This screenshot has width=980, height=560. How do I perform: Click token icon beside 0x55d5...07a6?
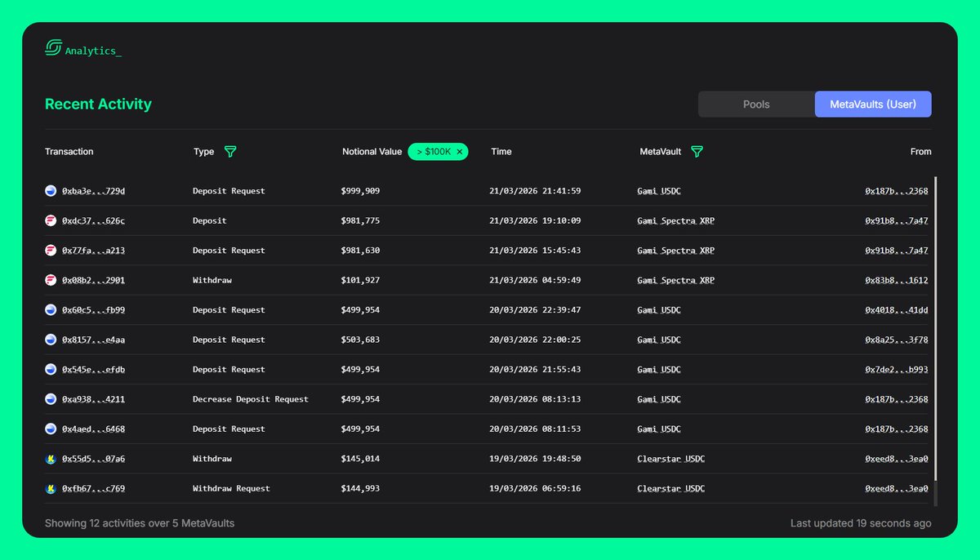tap(51, 459)
